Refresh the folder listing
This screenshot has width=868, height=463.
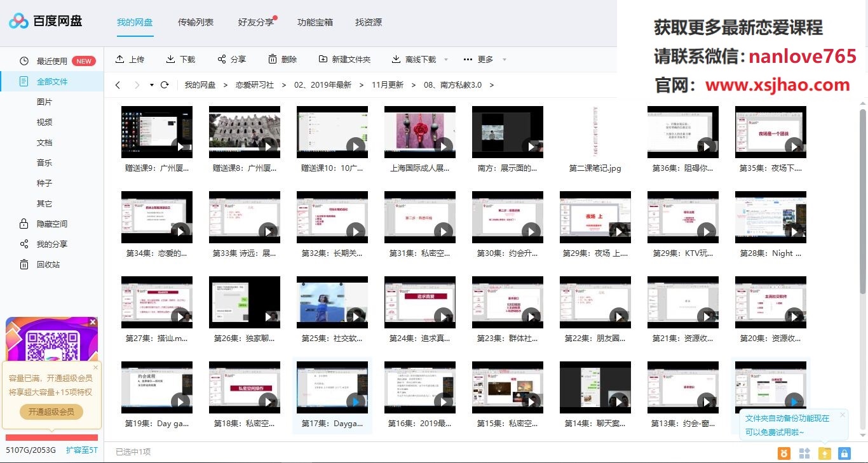(165, 84)
